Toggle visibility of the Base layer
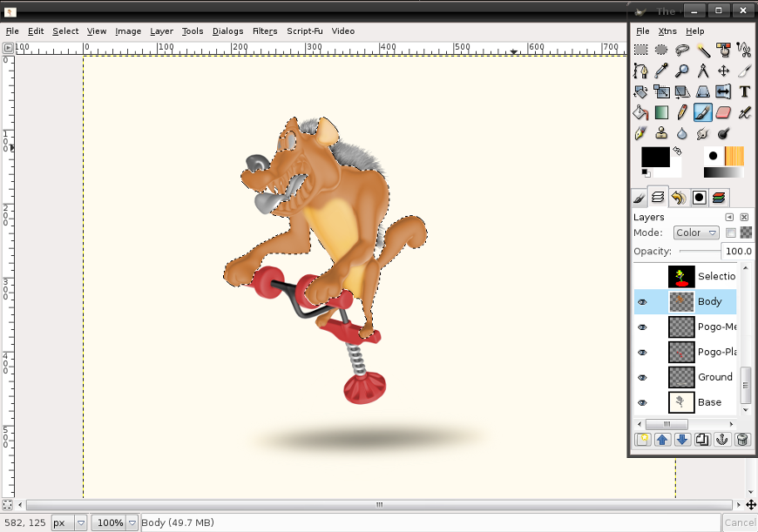 coord(642,403)
